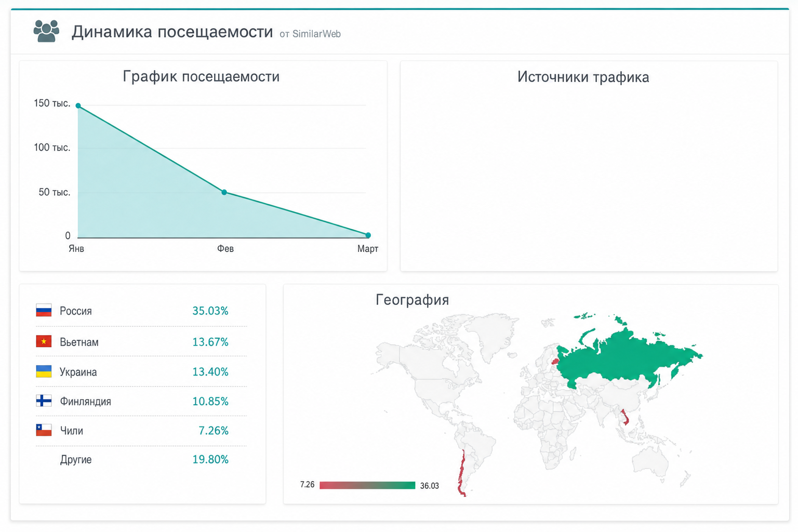Select the March data point on chart
The width and height of the screenshot is (798, 532).
pyautogui.click(x=368, y=235)
